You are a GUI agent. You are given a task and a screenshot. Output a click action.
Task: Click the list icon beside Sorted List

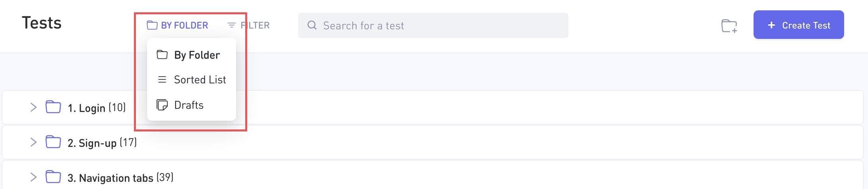click(x=162, y=79)
